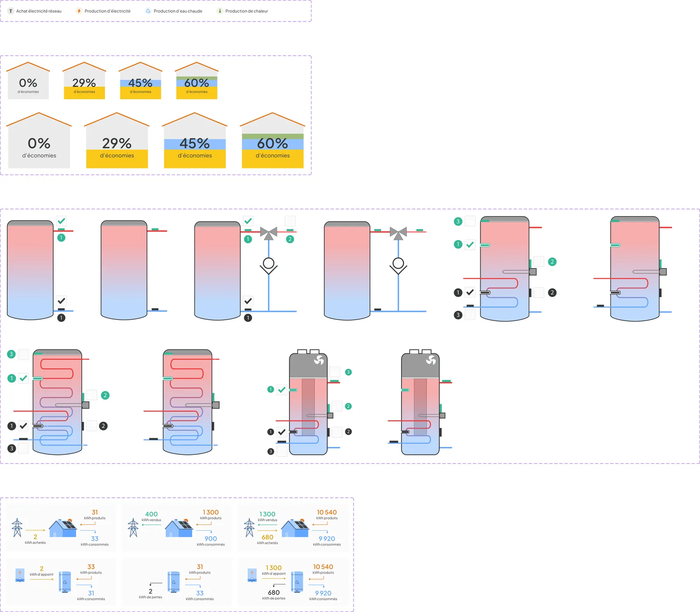Select the small 45% d'économies house
Image resolution: width=700 pixels, height=612 pixels.
coord(140,80)
